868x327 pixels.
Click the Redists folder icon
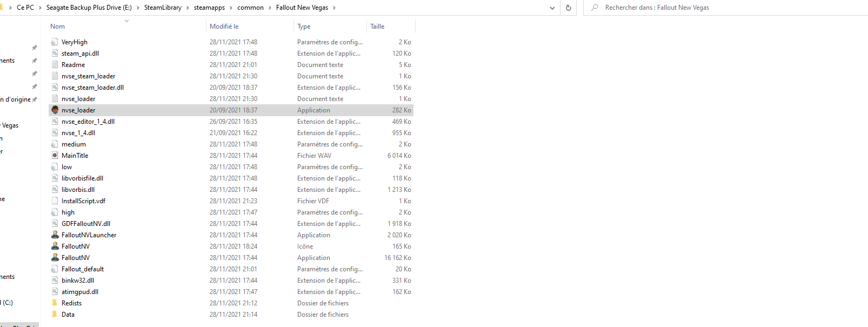click(55, 303)
